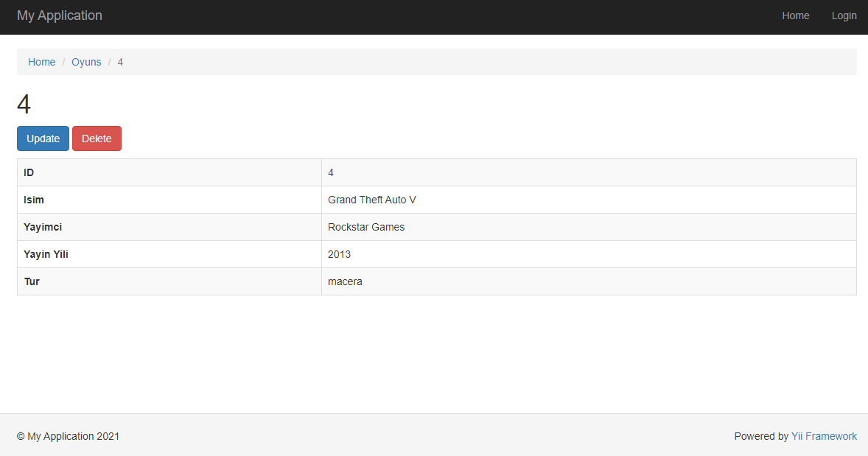Navigate to the Oyuns breadcrumb
Viewport: 868px width, 456px height.
tap(86, 62)
